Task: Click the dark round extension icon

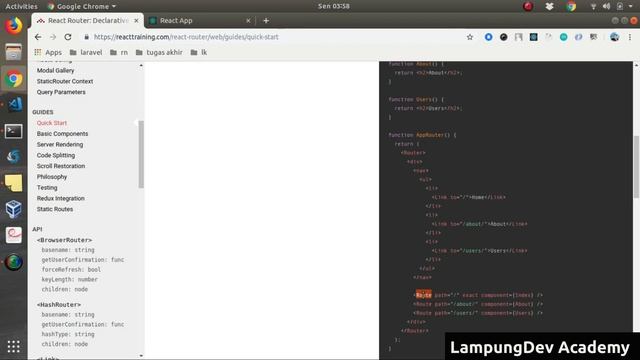Action: click(x=504, y=37)
